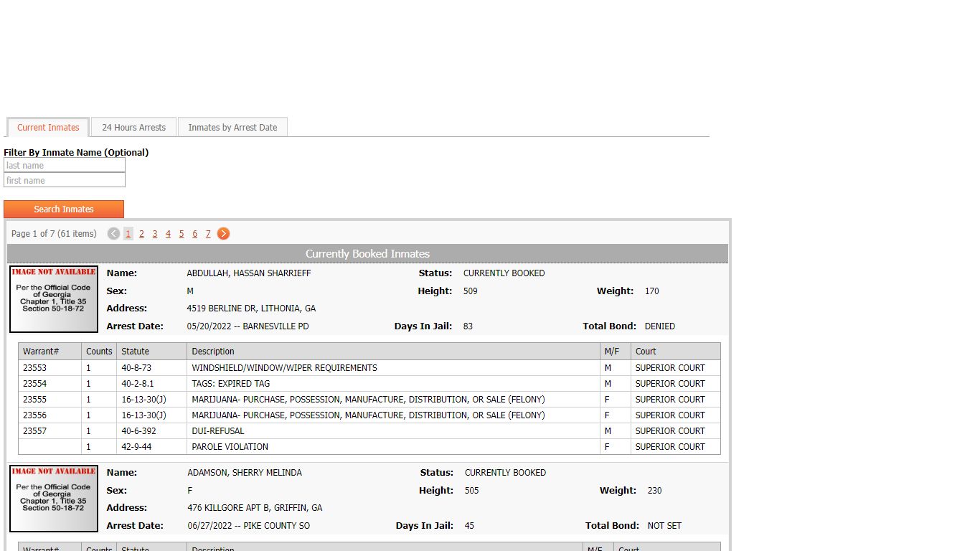Click TAGS: EXPIRED TAG description

click(x=231, y=384)
